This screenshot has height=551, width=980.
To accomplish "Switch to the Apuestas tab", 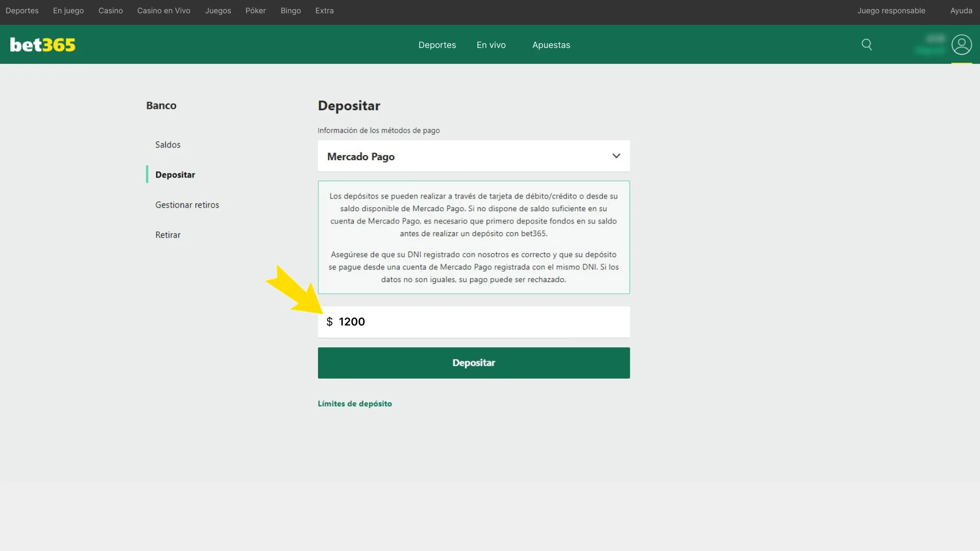I will coord(551,45).
